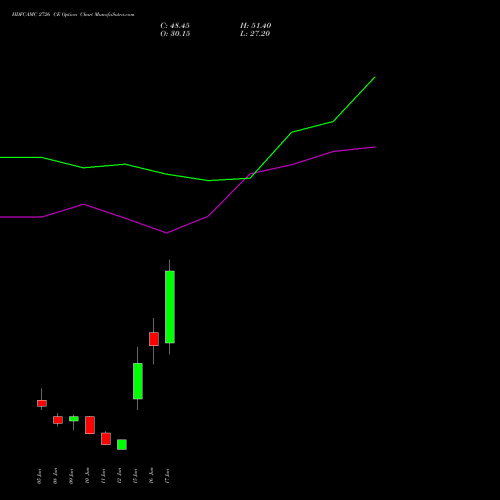Select the red candle above 11 Jun

tap(106, 439)
